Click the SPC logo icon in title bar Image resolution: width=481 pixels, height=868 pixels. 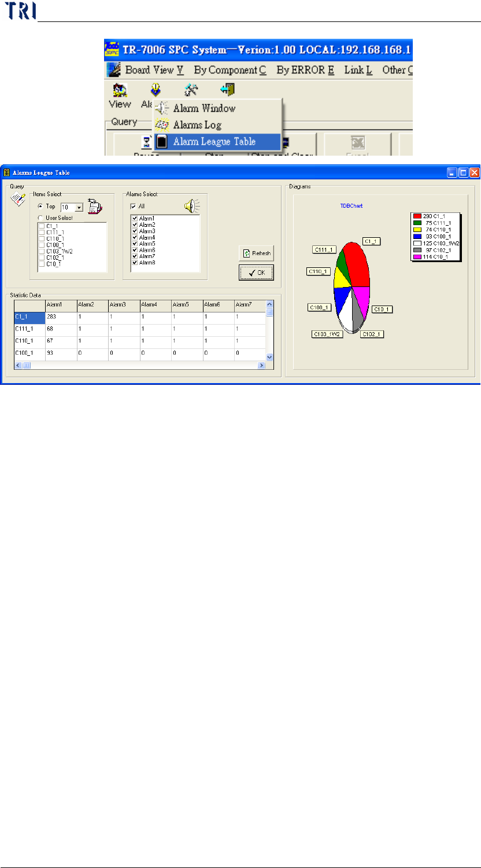pyautogui.click(x=113, y=49)
